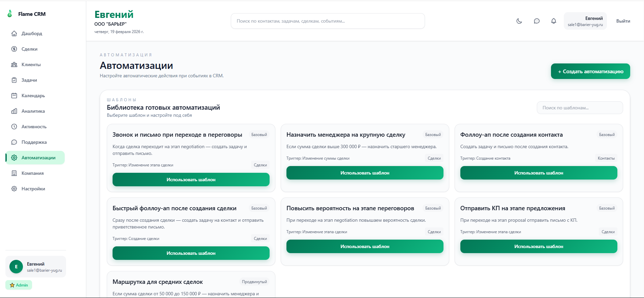644x298 pixels.
Task: Click heading Библиотека готовых автоматизаций
Action: 163,107
